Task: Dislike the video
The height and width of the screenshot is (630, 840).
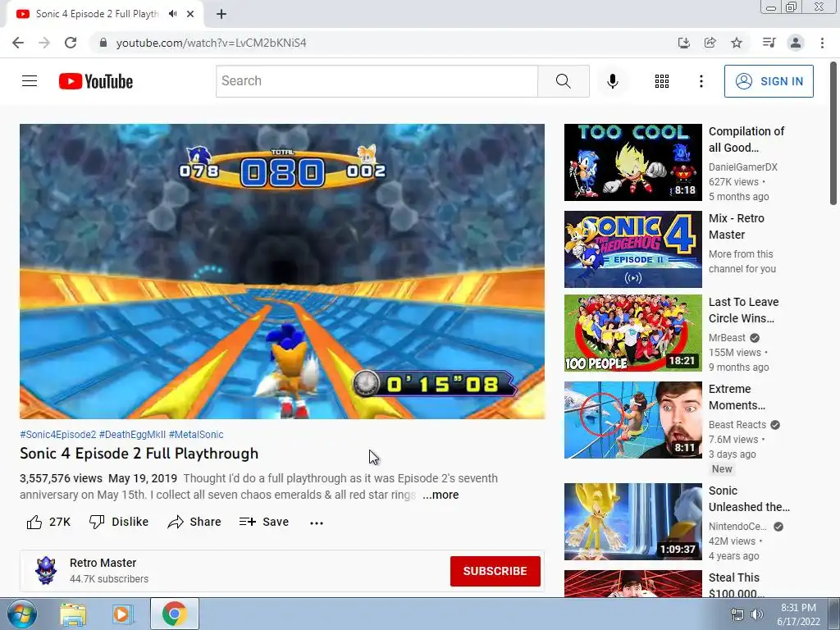Action: (118, 522)
